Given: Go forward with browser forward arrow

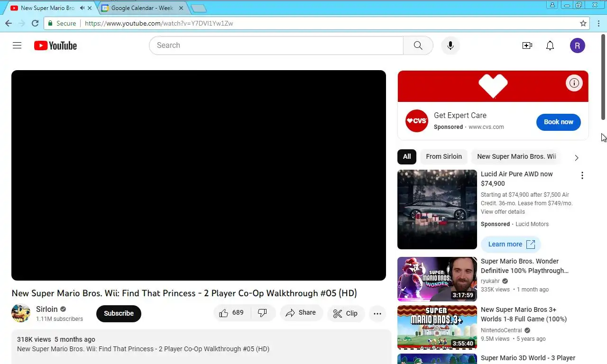Looking at the screenshot, I should (x=21, y=23).
